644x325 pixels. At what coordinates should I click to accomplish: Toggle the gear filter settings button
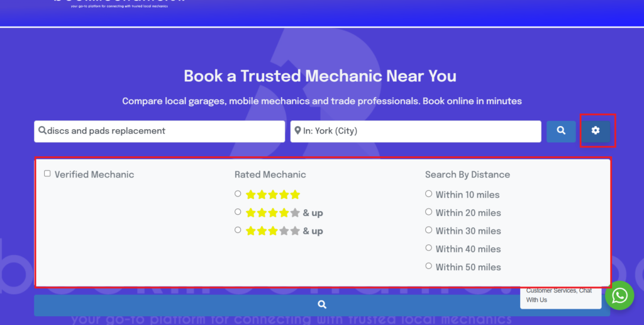(596, 131)
